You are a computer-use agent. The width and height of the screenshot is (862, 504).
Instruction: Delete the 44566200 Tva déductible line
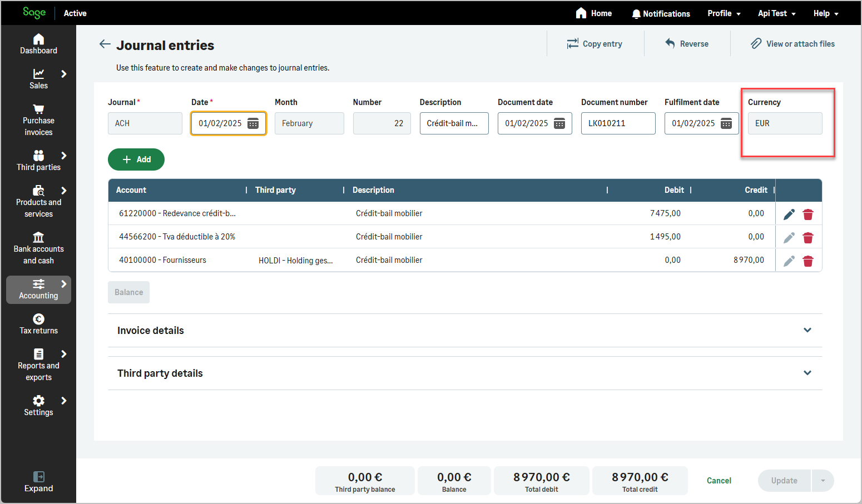pos(808,238)
